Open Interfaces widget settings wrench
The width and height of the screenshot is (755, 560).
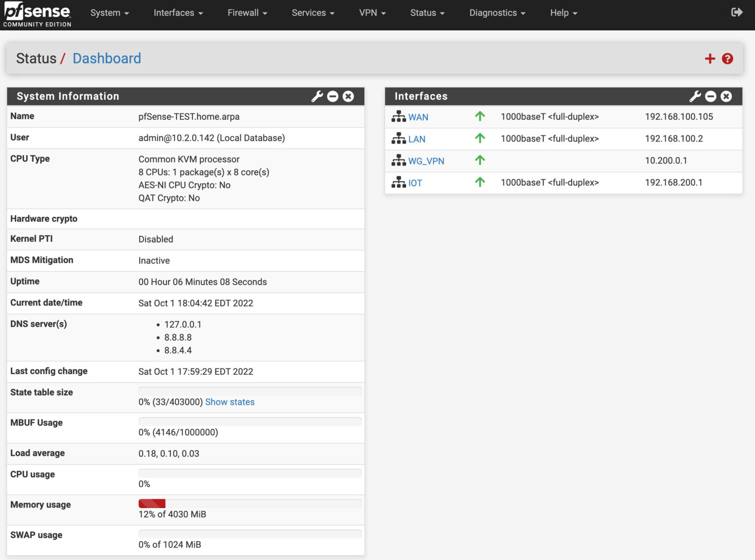pos(695,96)
